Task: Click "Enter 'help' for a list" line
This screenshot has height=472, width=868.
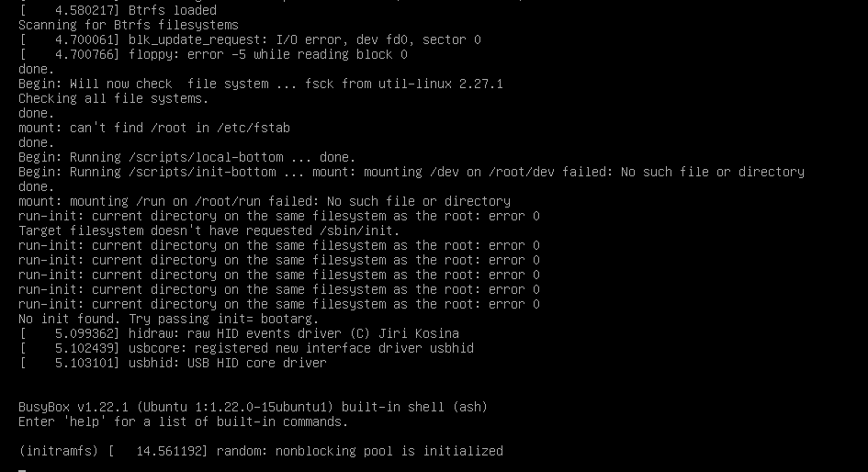Action: [183, 421]
